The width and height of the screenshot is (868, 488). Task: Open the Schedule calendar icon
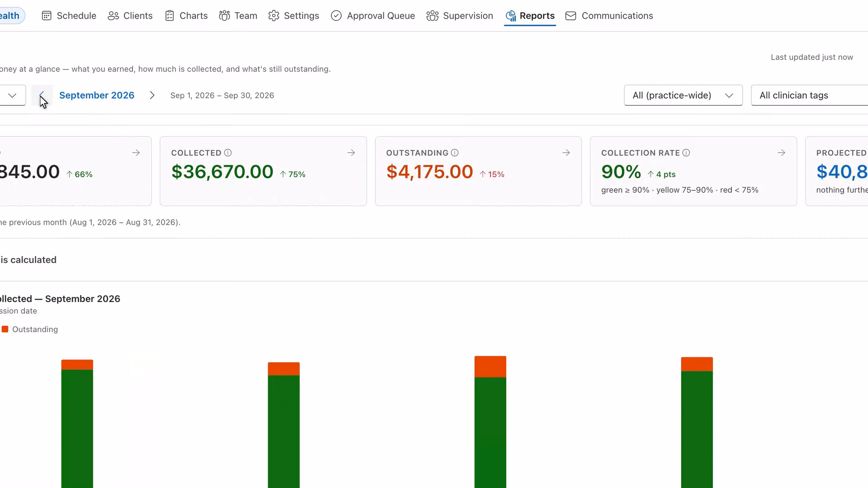46,16
